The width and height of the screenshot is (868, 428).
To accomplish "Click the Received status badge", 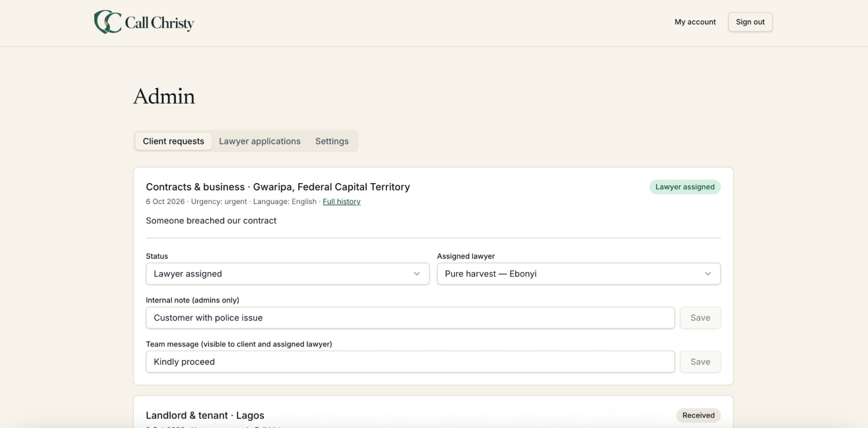I will click(698, 415).
